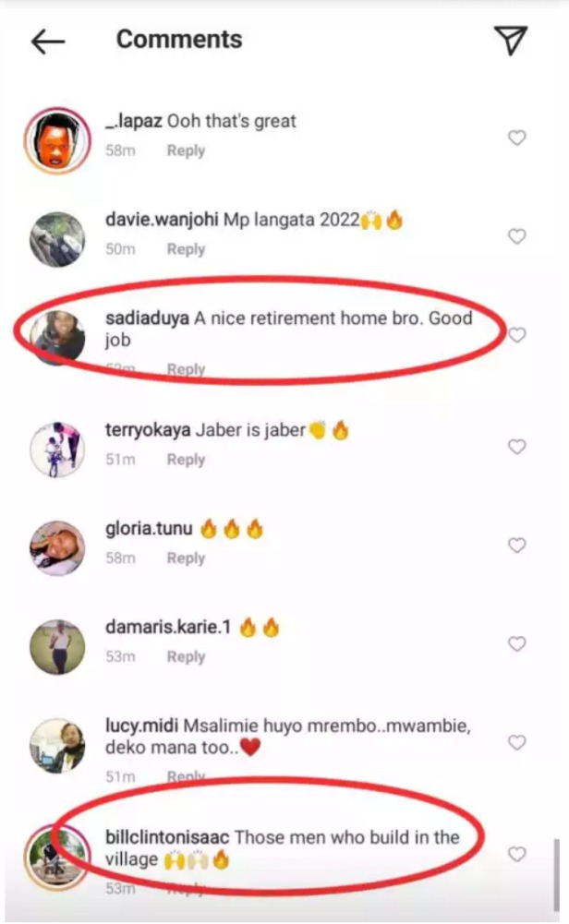Image resolution: width=569 pixels, height=924 pixels.
Task: Open sadiaduya username profile link
Action: pyautogui.click(x=147, y=318)
